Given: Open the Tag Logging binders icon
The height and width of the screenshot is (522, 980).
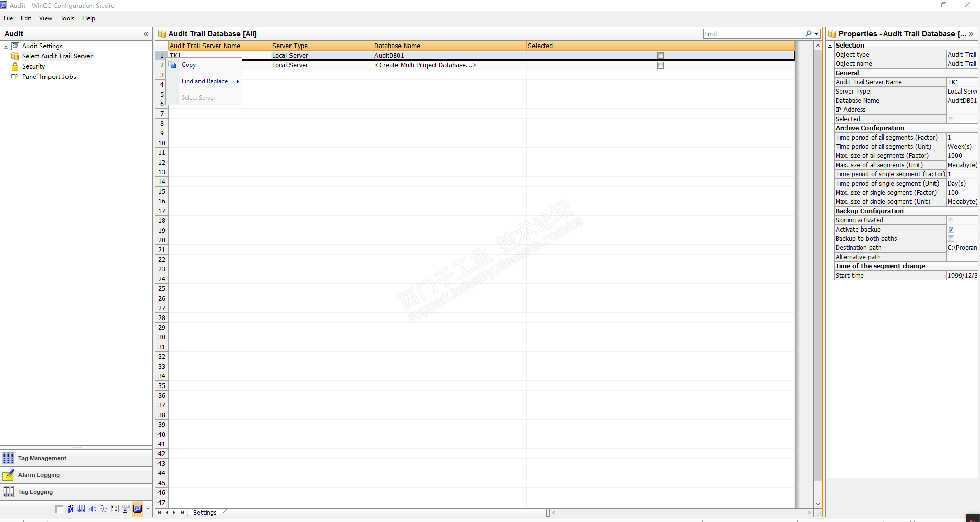Looking at the screenshot, I should click(8, 492).
